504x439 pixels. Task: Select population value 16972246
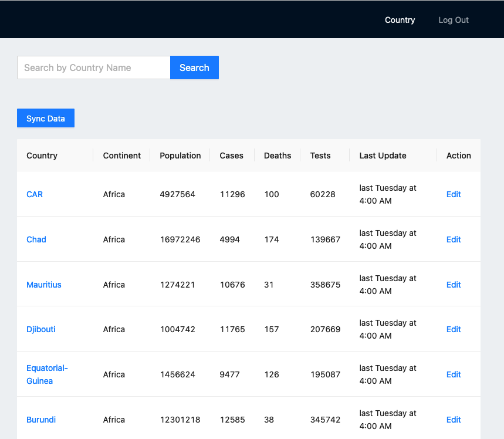(x=180, y=239)
